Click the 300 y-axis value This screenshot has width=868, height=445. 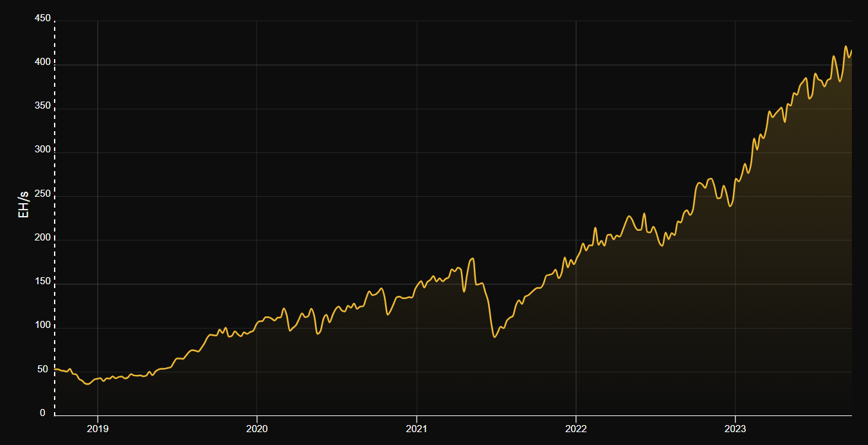coord(42,150)
